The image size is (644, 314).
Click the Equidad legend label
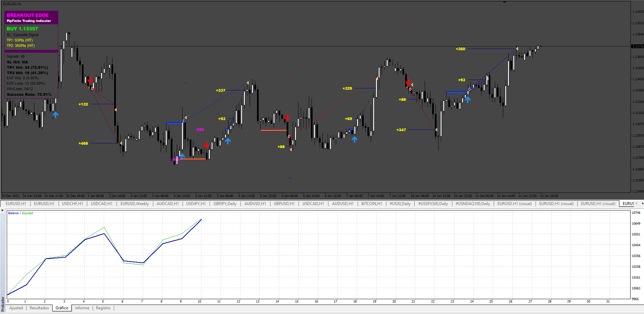28,213
